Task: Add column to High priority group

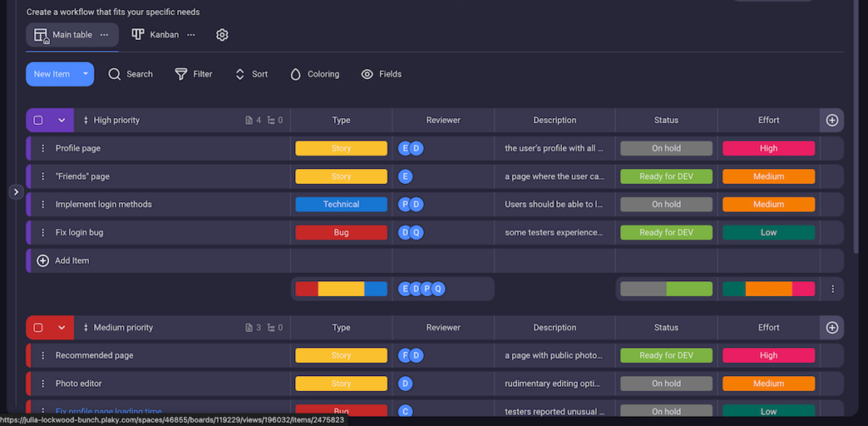Action: (x=832, y=121)
